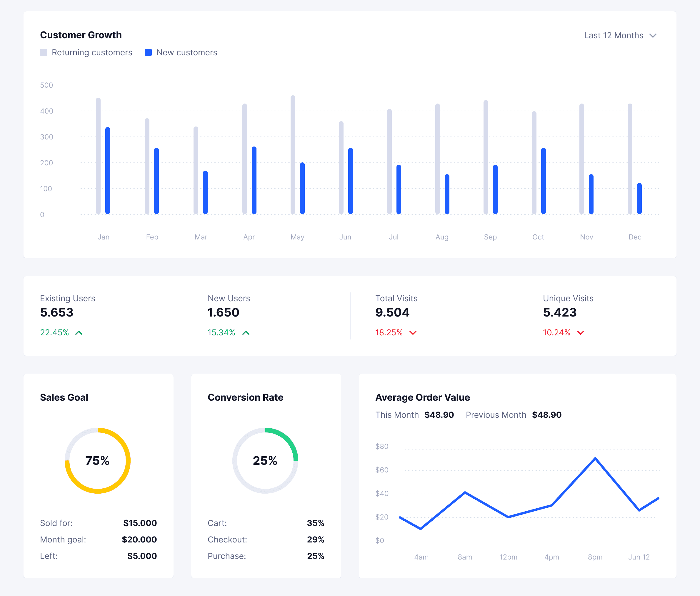Click the Month goal $20.000 entry
The width and height of the screenshot is (700, 596).
(98, 540)
